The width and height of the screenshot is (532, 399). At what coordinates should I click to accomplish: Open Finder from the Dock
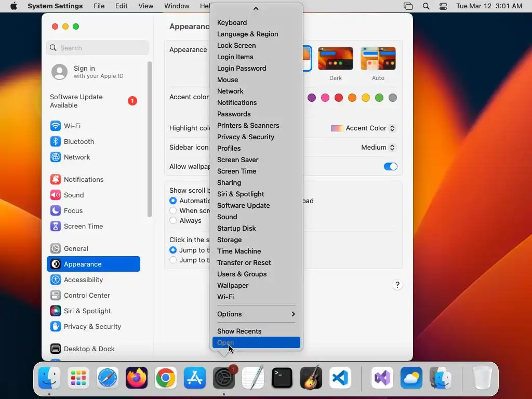click(x=49, y=378)
